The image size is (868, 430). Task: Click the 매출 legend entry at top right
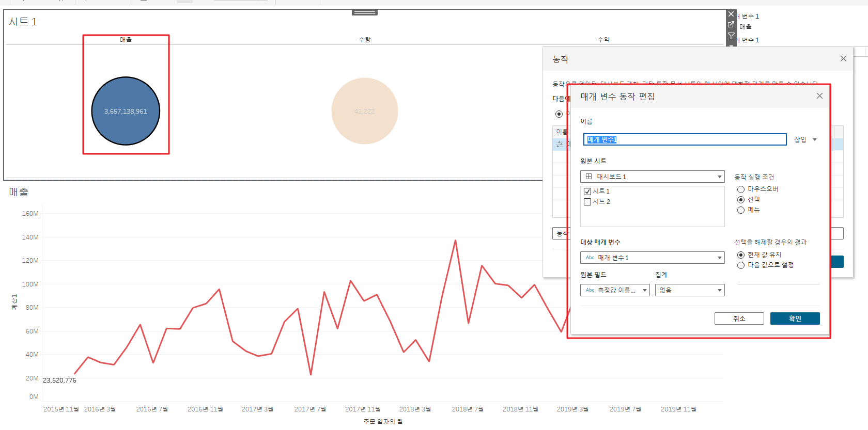(x=746, y=27)
